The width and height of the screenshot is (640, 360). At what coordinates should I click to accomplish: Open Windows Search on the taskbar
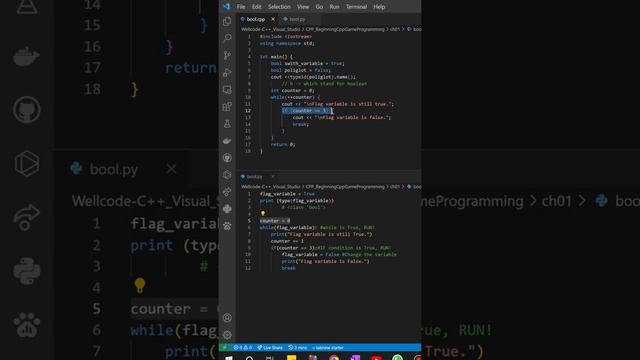249,358
